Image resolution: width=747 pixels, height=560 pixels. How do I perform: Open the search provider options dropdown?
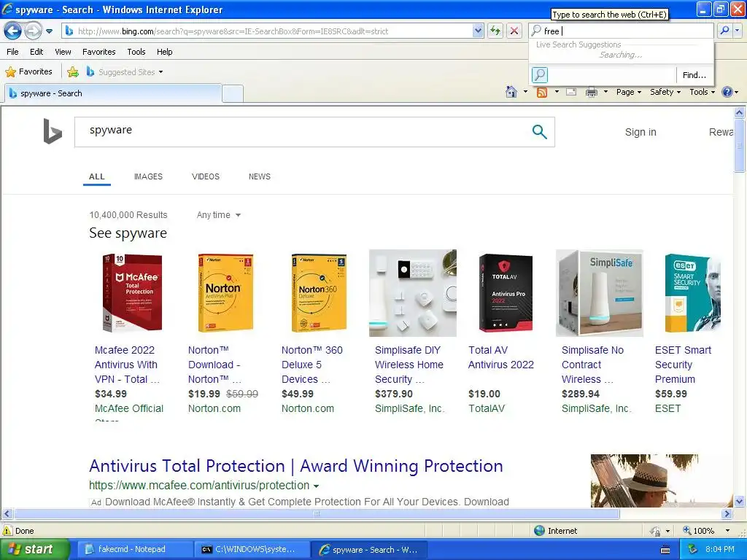(x=737, y=31)
